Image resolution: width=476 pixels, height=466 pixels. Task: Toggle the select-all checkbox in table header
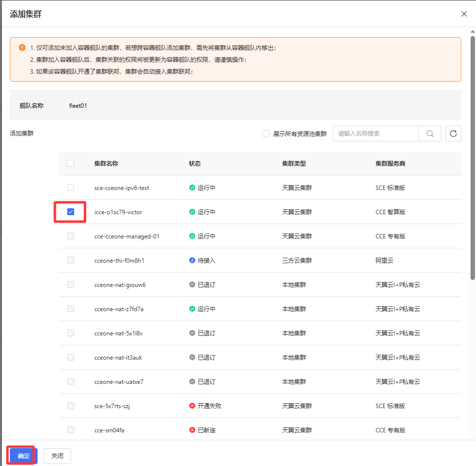pos(71,163)
